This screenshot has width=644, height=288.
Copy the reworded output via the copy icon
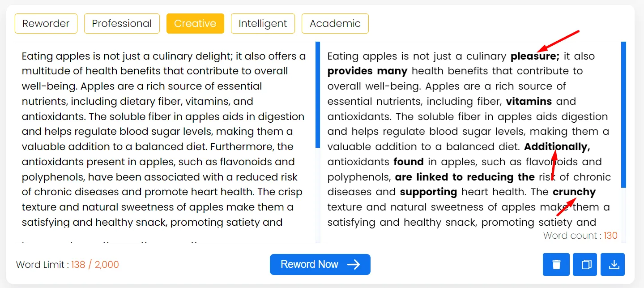click(x=584, y=264)
